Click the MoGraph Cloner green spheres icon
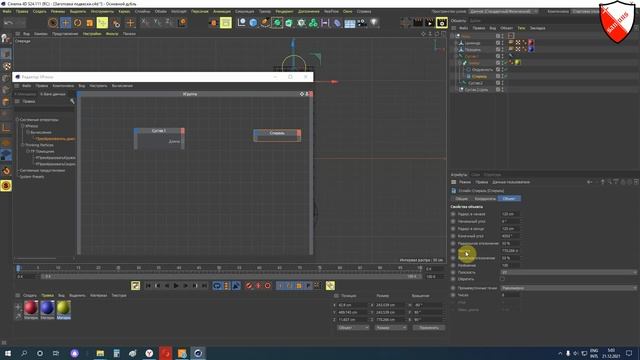This screenshot has width=640, height=360. point(313,23)
